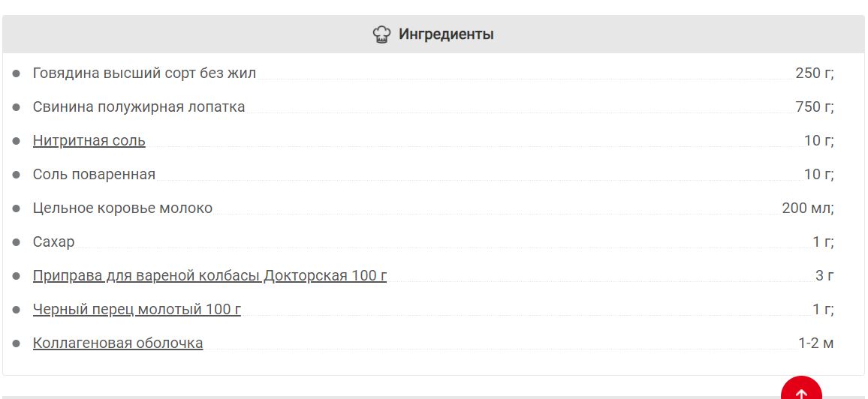
Task: Click the bullet before Коллагеновая оболочка
Action: pyautogui.click(x=17, y=343)
